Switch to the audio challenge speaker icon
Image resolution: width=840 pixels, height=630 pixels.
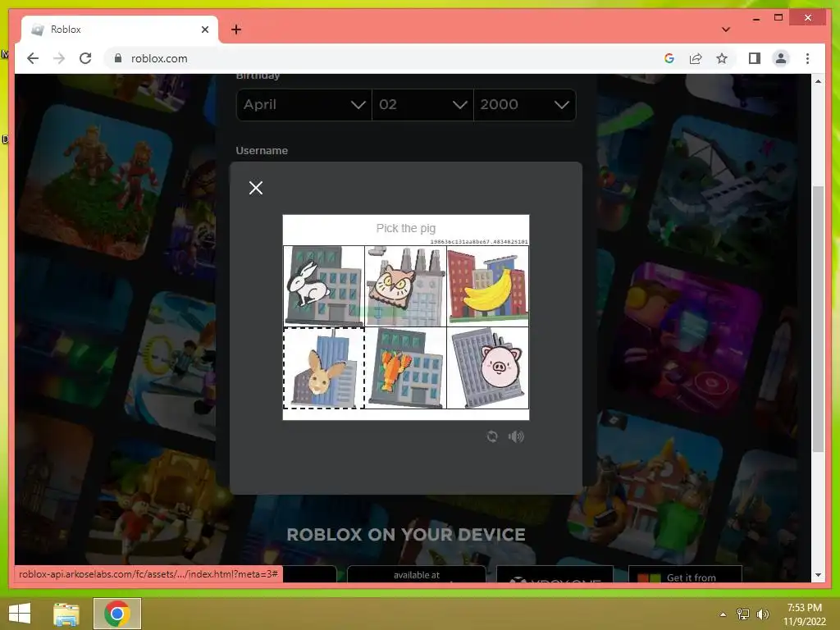(x=516, y=436)
